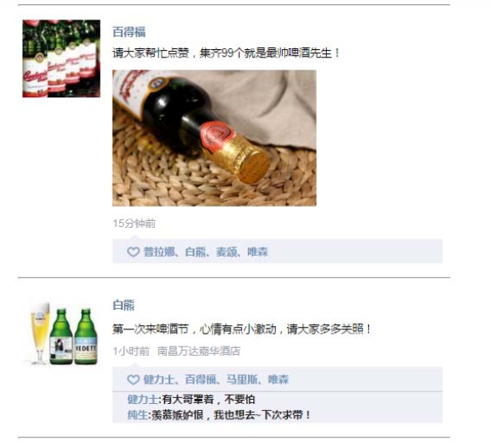Viewport: 491px width, 448px height.
Task: Click the heart icon under 白熊's post
Action: click(x=133, y=379)
